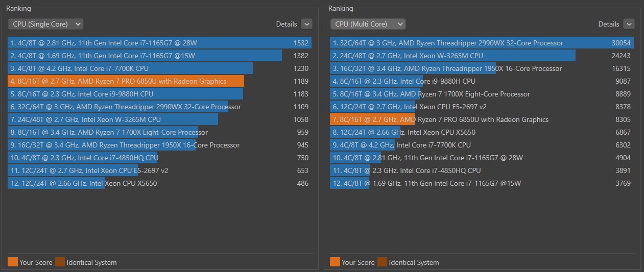This screenshot has height=272, width=644.
Task: Select multi core row Ryzen 7 1700X
Action: 482,94
